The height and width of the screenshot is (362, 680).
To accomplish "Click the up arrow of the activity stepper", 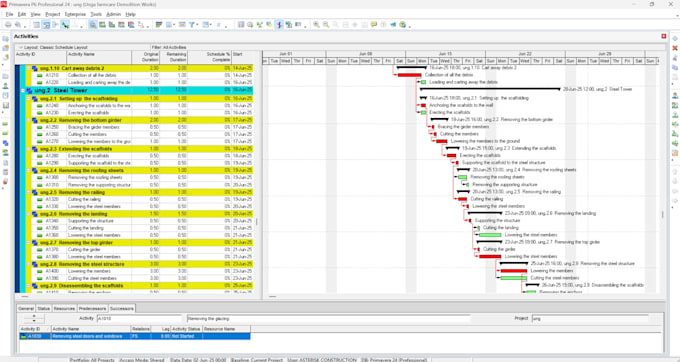I will click(x=33, y=316).
